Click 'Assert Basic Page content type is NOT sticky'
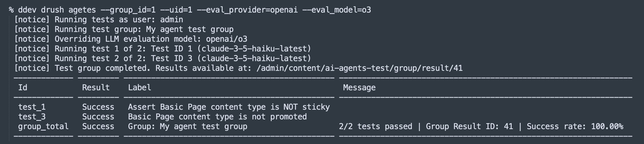This screenshot has width=644, height=144. point(229,107)
